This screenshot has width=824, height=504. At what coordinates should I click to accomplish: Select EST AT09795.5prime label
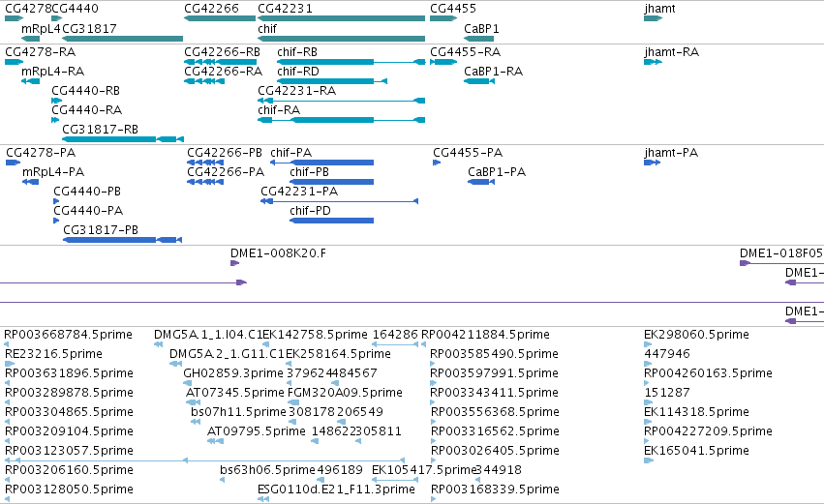(x=257, y=432)
